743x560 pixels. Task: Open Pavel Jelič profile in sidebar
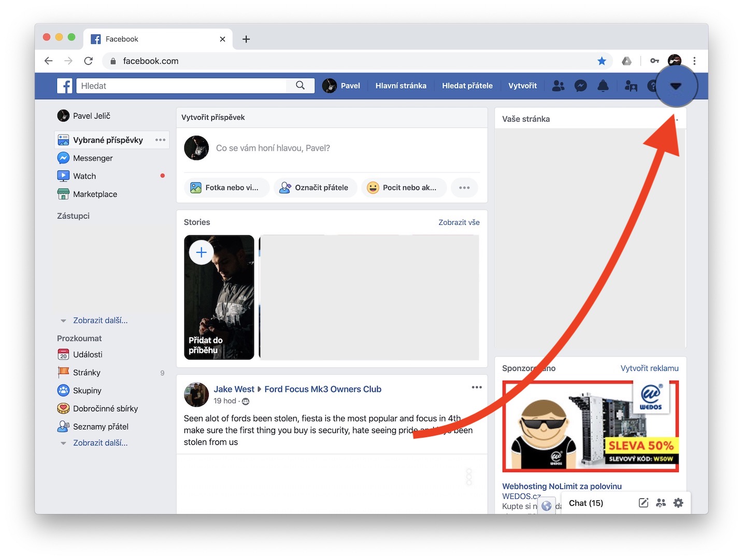coord(84,116)
